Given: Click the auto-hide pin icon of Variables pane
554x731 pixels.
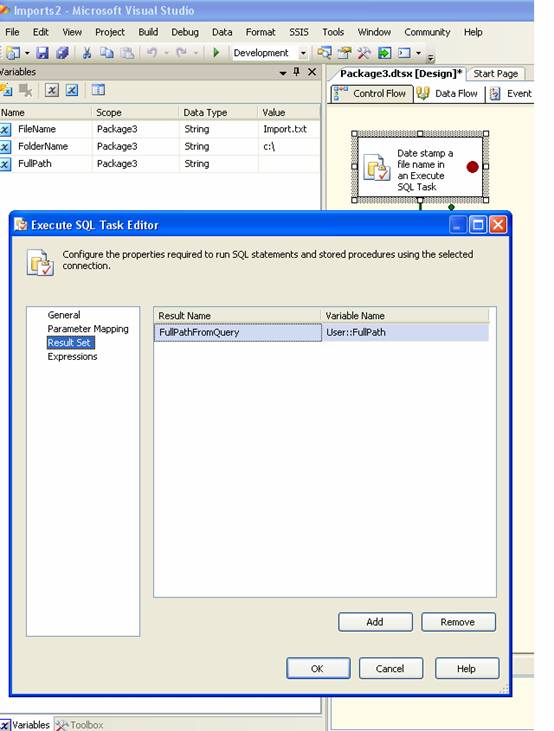Looking at the screenshot, I should click(297, 72).
